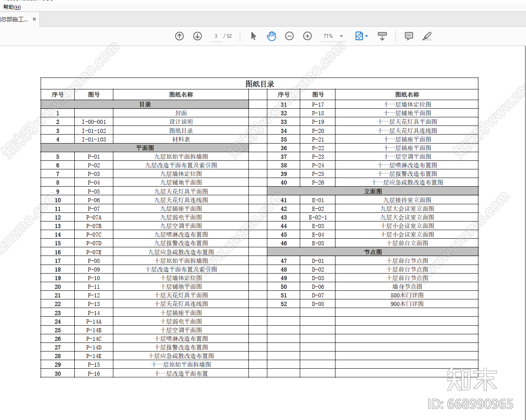
Task: Click 九层弱电平面图 cell
Action: point(181,217)
